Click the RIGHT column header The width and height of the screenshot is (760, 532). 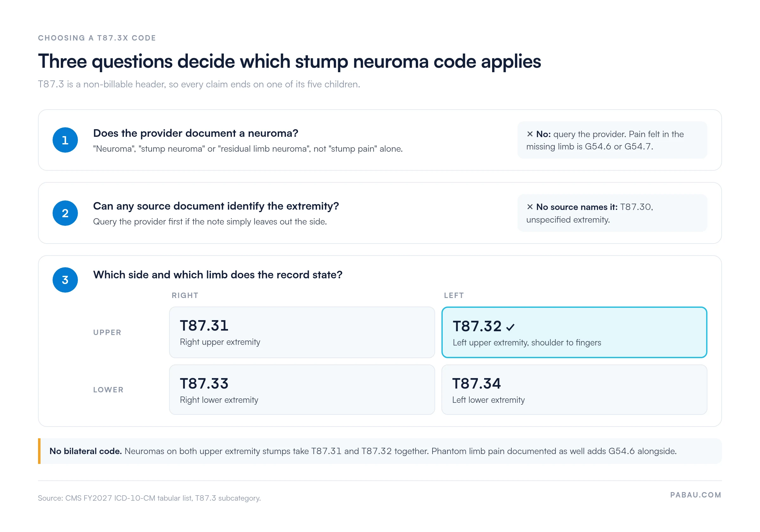click(x=185, y=295)
